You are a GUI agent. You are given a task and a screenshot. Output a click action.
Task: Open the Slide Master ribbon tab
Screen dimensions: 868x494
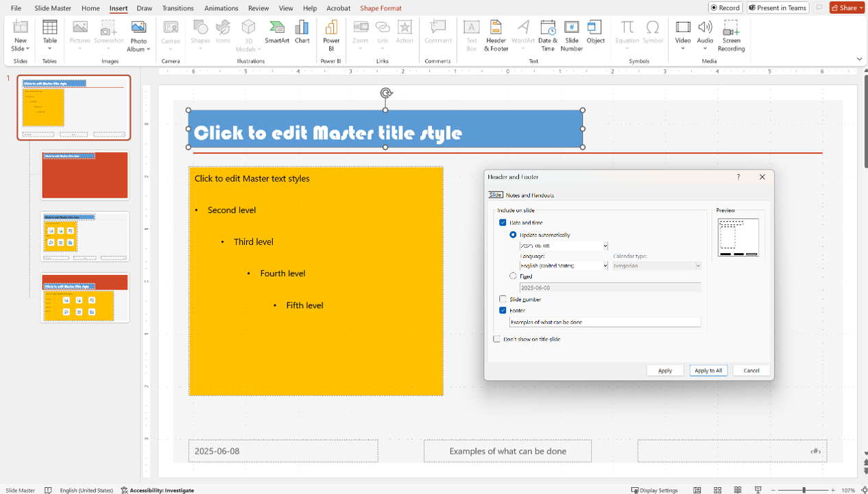coord(53,8)
